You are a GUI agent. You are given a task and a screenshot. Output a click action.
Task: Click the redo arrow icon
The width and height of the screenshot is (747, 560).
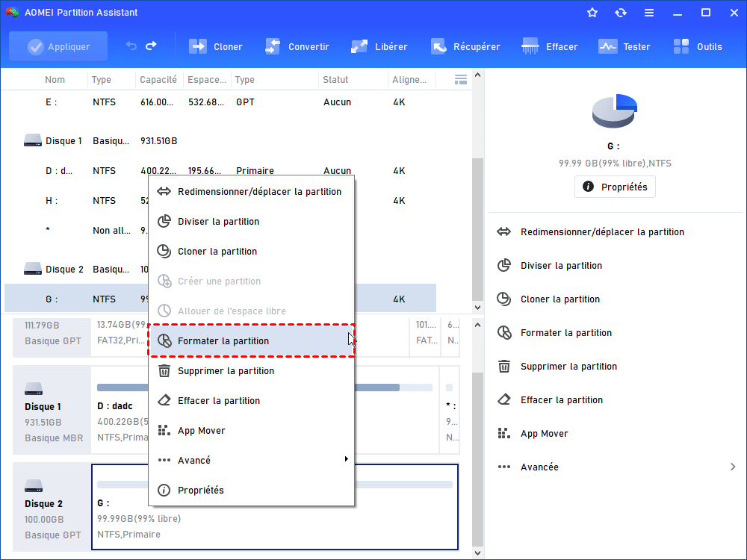tap(151, 46)
